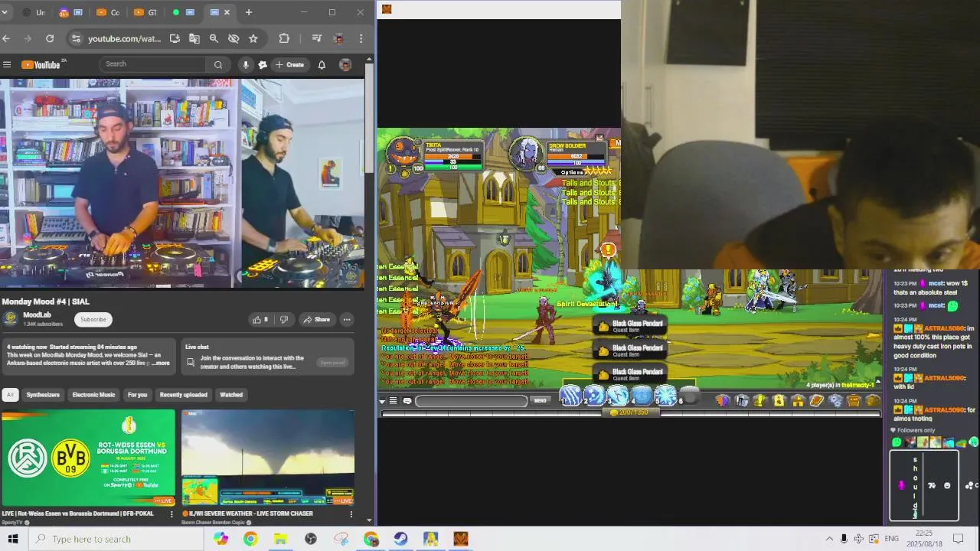Select the 'Synthesizers' filter chip

(43, 395)
